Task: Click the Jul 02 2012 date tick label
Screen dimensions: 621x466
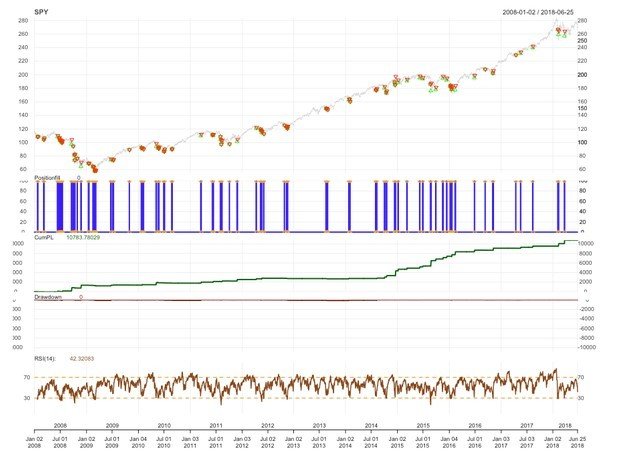Action: click(268, 442)
